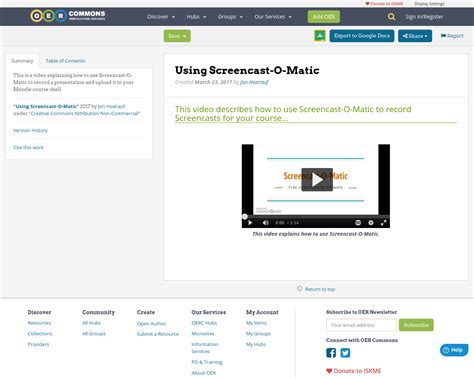Screen dimensions: 474x379
Task: Click the OER Commons logo
Action: [x=68, y=16]
